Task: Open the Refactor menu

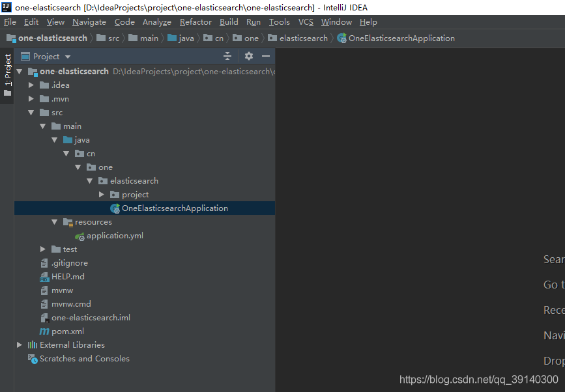Action: 196,22
